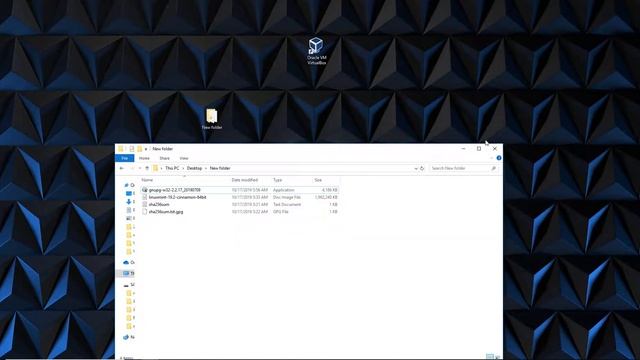Click the search magnifier icon
The width and height of the screenshot is (640, 360).
pyautogui.click(x=493, y=168)
